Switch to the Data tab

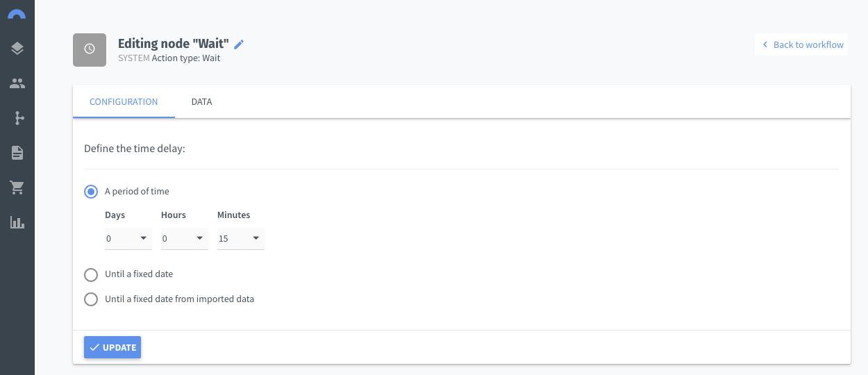pos(201,102)
